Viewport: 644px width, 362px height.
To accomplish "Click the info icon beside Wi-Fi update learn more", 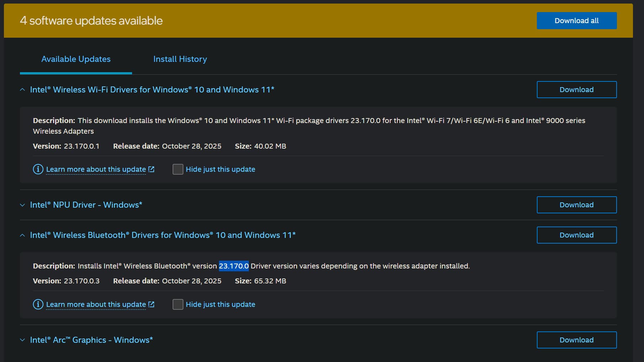I will [x=38, y=169].
